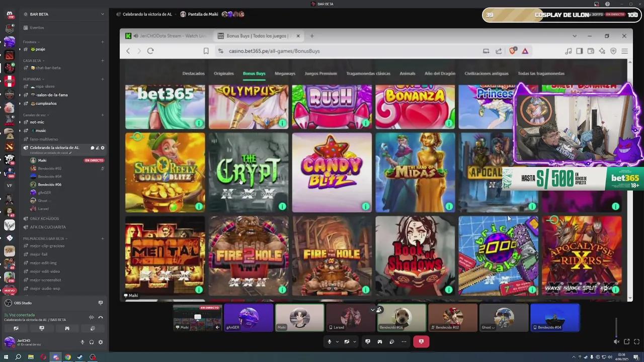Toggle headphone deafen in user panel
644x362 pixels.
pos(92,342)
